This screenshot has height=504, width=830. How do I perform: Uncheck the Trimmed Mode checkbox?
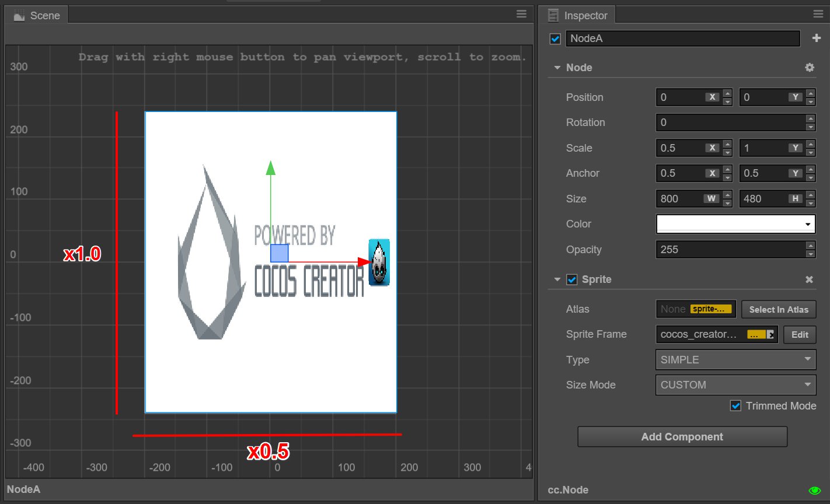click(735, 406)
